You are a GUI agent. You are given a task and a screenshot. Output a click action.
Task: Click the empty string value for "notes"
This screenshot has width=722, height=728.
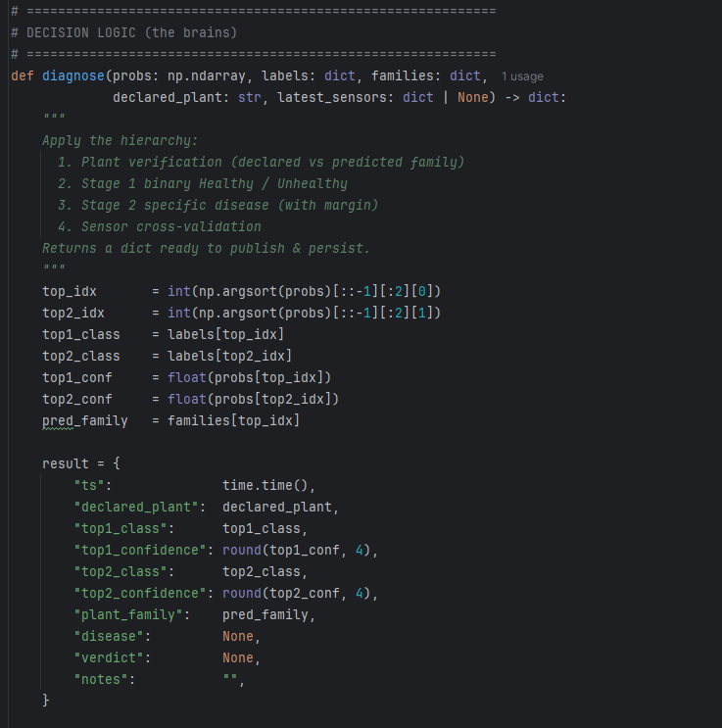tap(230, 678)
